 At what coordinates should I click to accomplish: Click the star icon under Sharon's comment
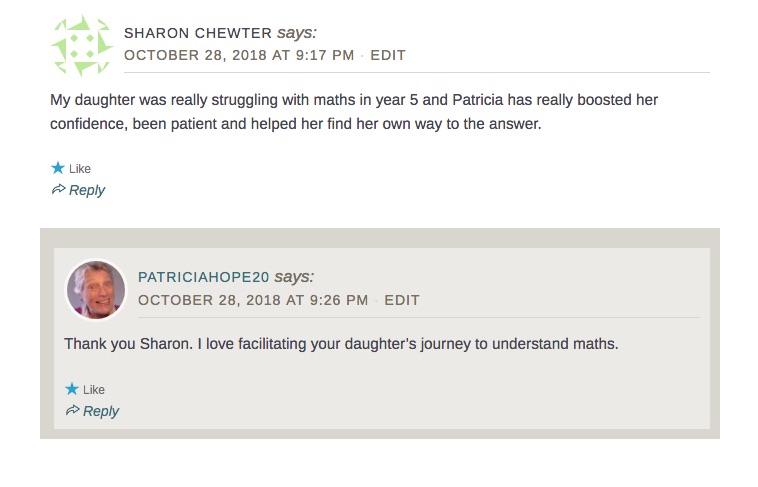[x=58, y=168]
